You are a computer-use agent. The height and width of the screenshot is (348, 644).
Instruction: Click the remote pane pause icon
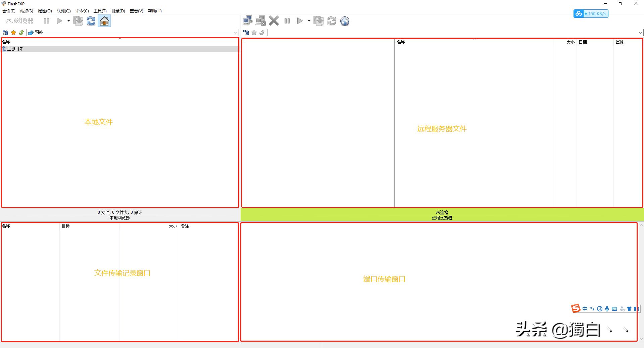287,21
